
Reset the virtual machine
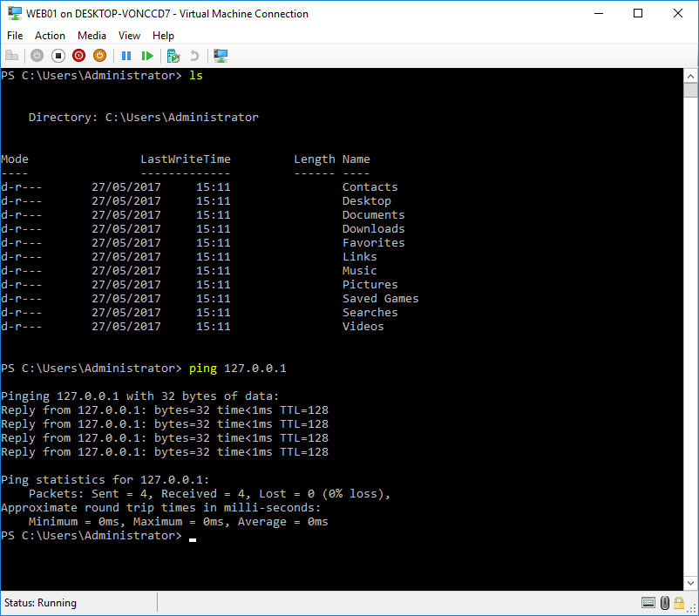click(x=147, y=55)
